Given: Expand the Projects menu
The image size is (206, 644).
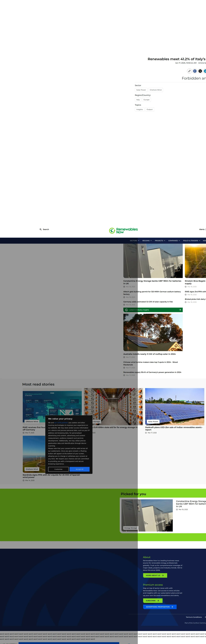Looking at the screenshot, I should [160, 241].
